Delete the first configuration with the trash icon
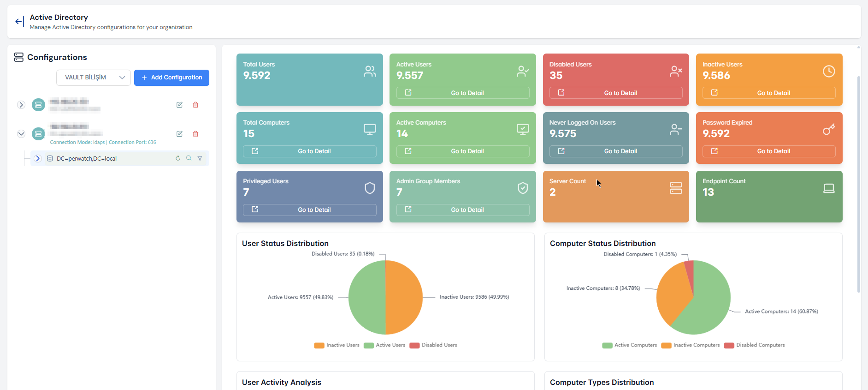 [x=195, y=105]
